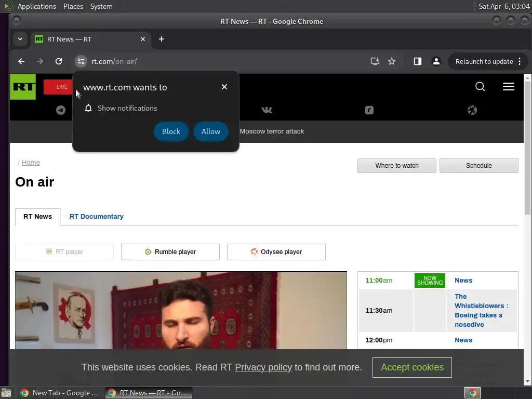
Task: Select the RT News tab
Action: [x=37, y=217]
